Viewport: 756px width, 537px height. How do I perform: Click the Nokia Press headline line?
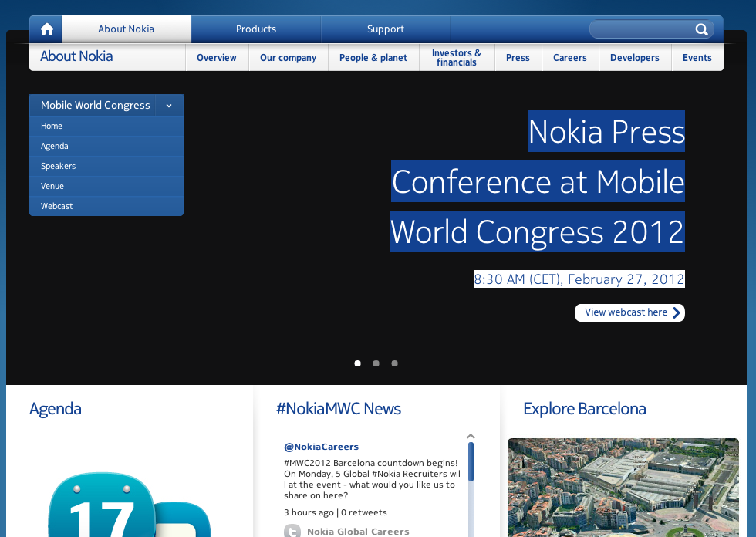point(606,131)
